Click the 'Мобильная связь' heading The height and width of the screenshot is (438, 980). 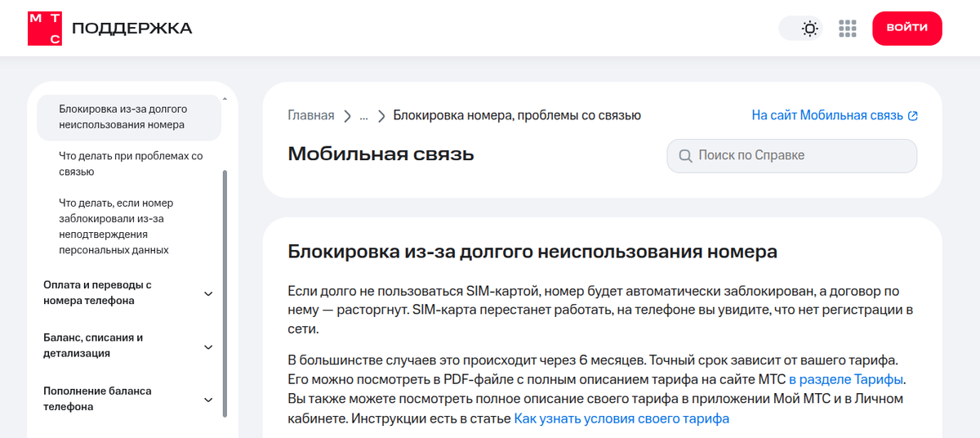381,154
